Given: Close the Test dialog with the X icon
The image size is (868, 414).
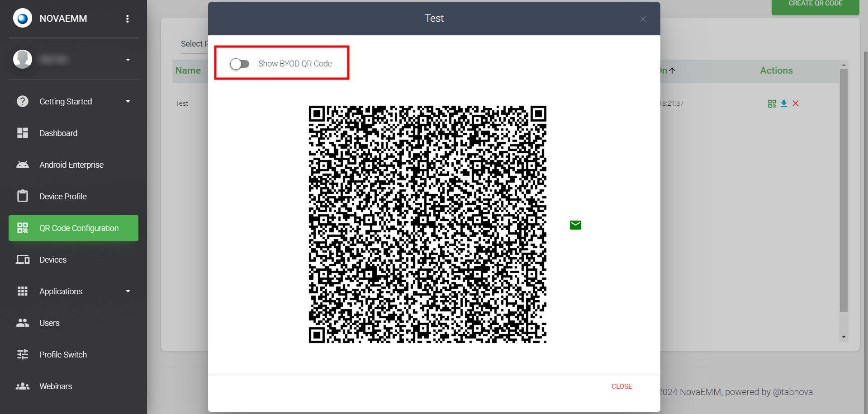Looking at the screenshot, I should pyautogui.click(x=643, y=19).
